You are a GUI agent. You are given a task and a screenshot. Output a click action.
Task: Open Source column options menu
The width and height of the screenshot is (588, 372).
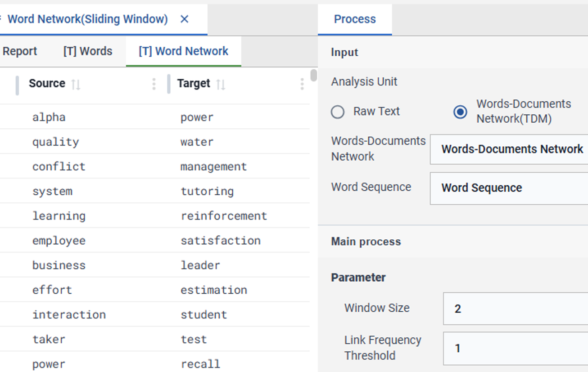click(154, 84)
